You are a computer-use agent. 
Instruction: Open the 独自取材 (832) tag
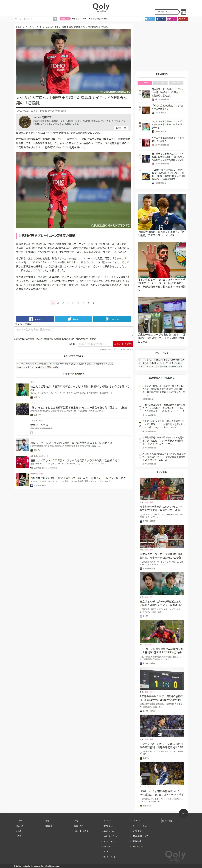coord(50,367)
